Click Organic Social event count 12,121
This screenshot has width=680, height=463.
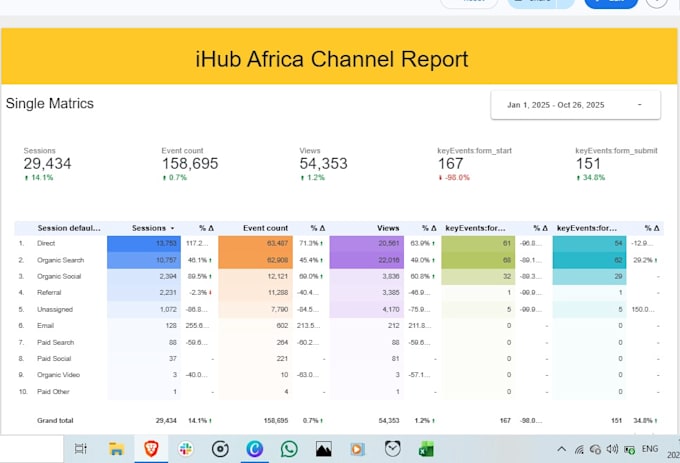(x=278, y=276)
